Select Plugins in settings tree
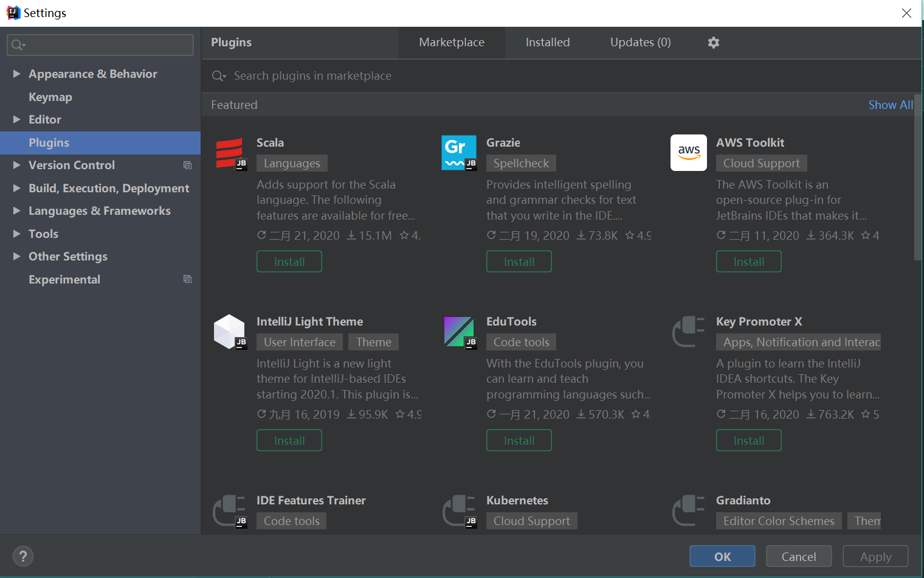Viewport: 924px width, 578px height. tap(100, 142)
